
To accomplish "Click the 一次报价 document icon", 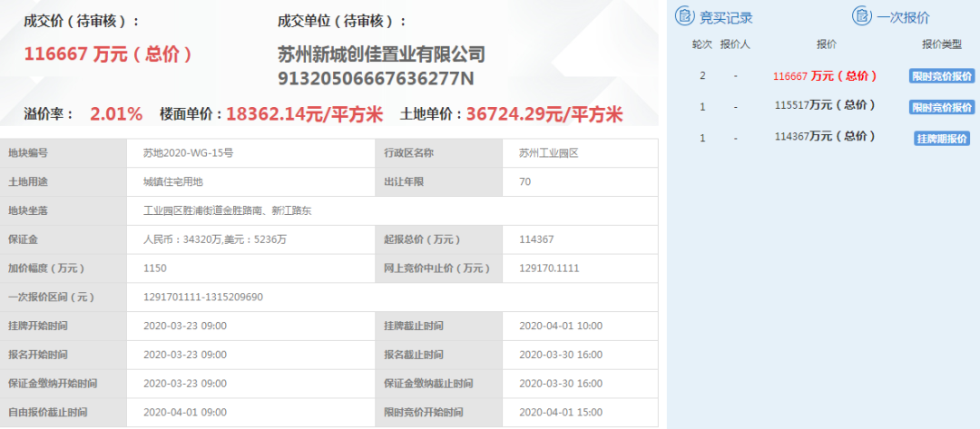I will coord(862,16).
